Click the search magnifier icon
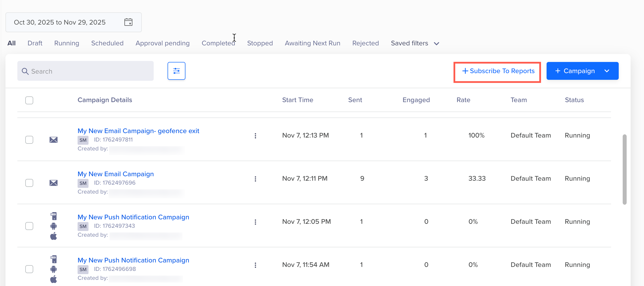This screenshot has height=286, width=644. [25, 71]
